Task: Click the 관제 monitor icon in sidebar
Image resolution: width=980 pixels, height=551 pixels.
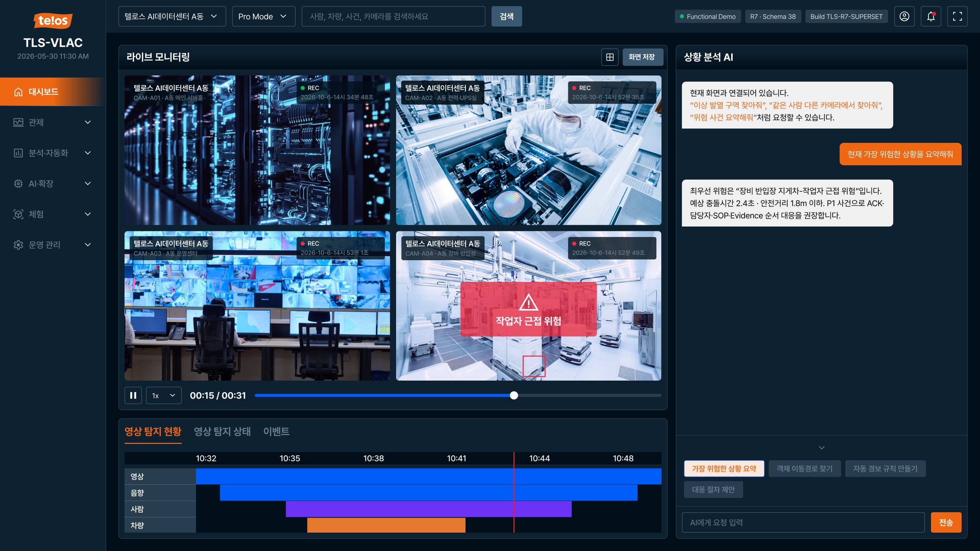Action: [18, 122]
